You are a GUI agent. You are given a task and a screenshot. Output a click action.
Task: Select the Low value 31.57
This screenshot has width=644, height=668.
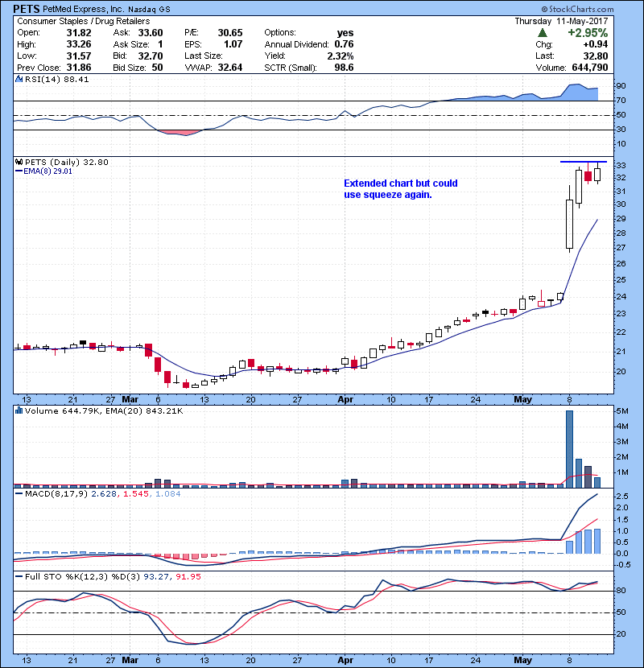79,56
